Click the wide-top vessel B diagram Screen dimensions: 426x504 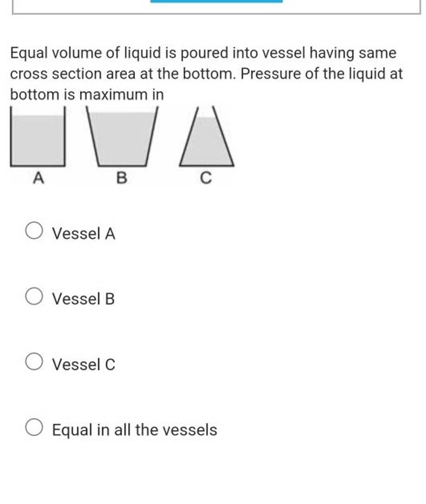pos(122,137)
